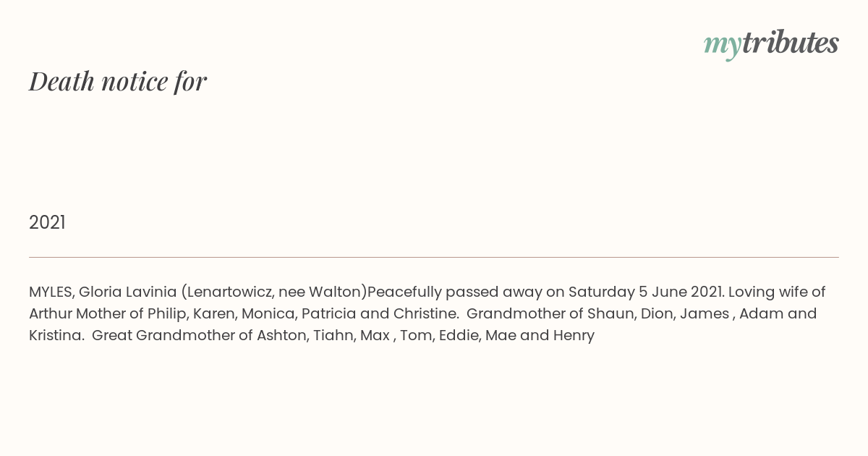Select the green "my" part of the logo
The height and width of the screenshot is (456, 868).
(x=723, y=46)
